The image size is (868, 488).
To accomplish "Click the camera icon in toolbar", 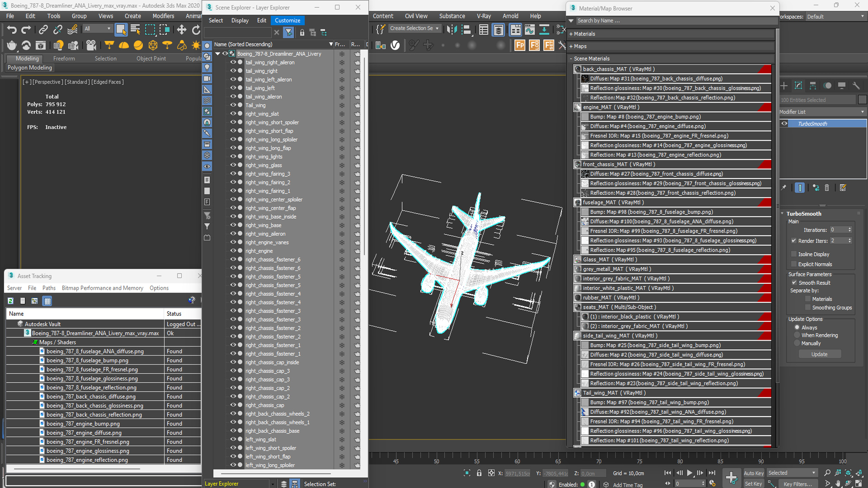I will pos(91,45).
